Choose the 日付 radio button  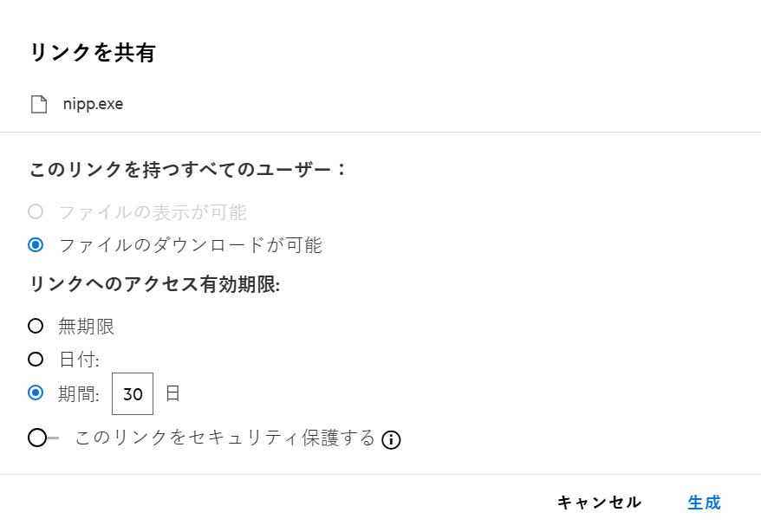pyautogui.click(x=36, y=359)
